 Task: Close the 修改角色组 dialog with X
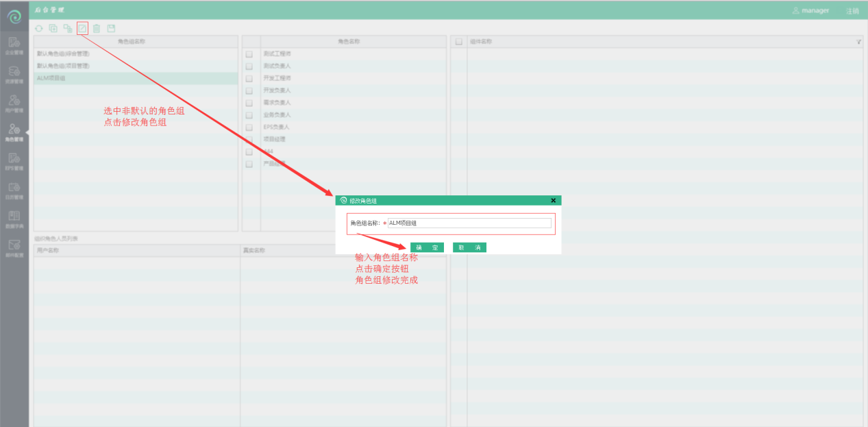[x=554, y=200]
